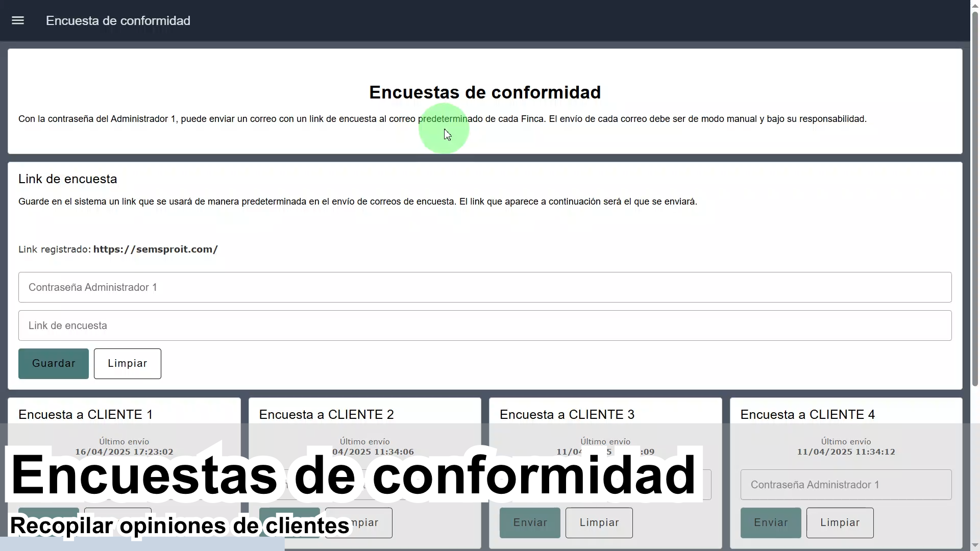Click the Encuesta a CLIENTE 2 card heading
The height and width of the screenshot is (551, 980).
point(327,414)
